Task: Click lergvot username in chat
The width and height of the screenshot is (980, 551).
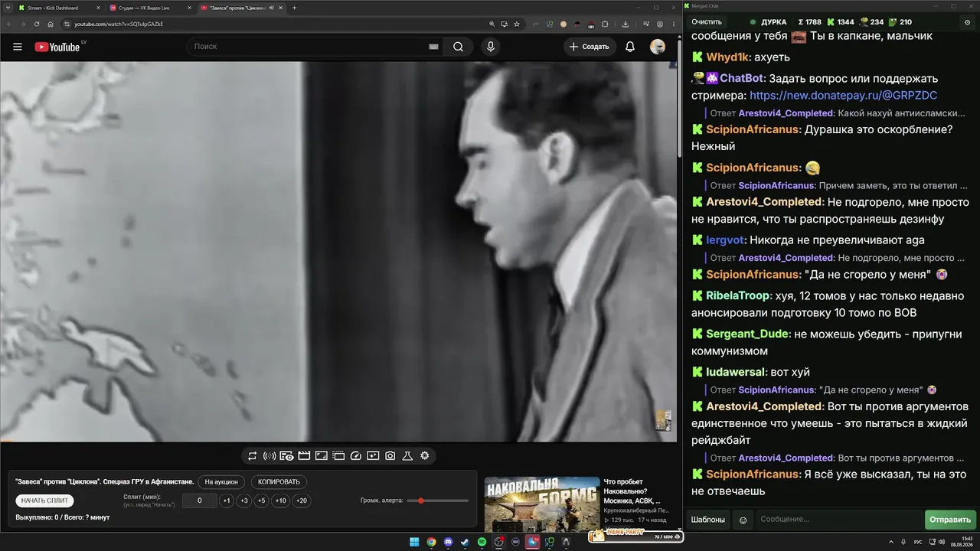Action: coord(725,240)
